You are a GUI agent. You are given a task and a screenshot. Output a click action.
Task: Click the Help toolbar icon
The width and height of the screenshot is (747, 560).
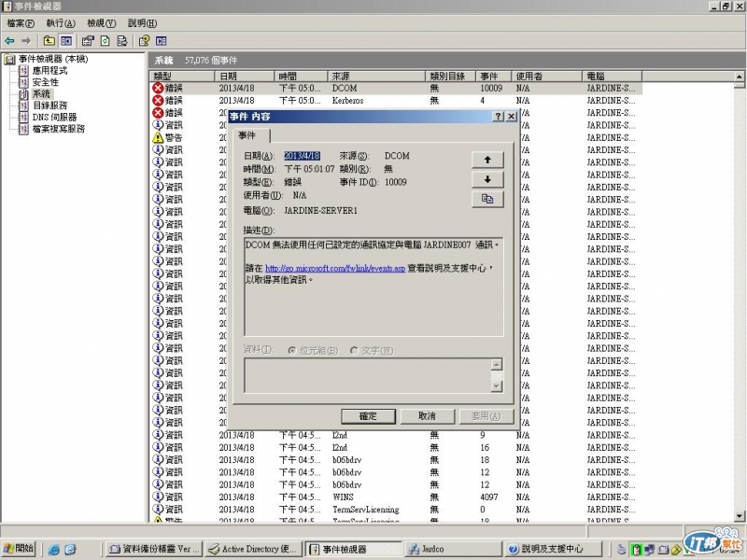pyautogui.click(x=144, y=41)
